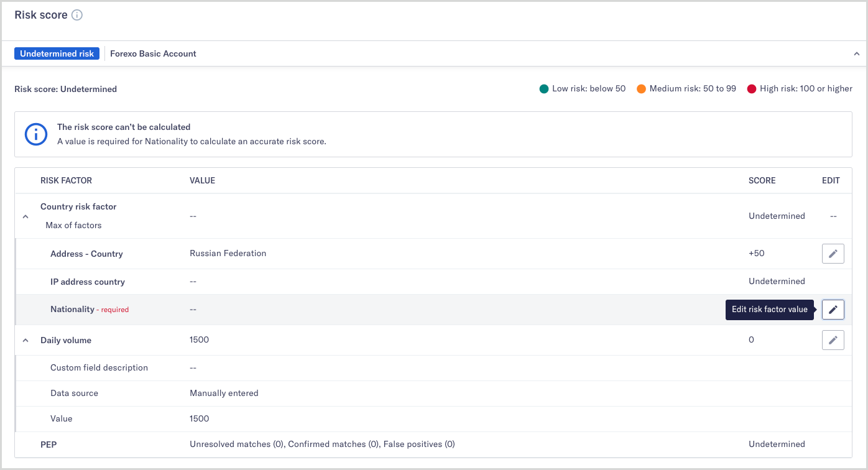Select the edit pencil for Nationality row
Viewport: 868px width, 470px height.
[x=833, y=309]
